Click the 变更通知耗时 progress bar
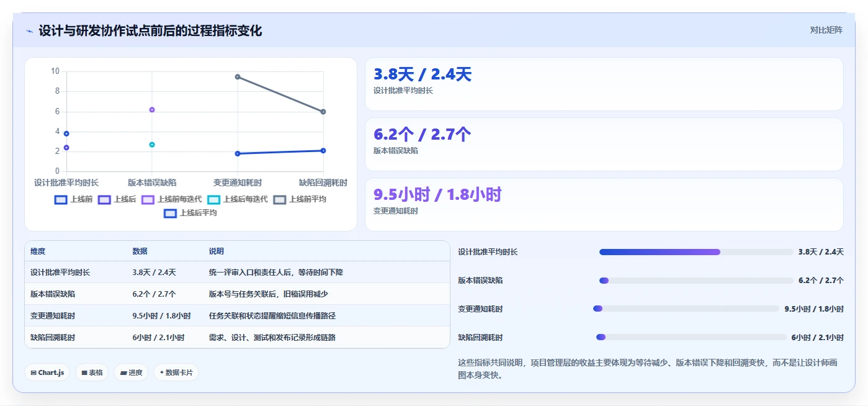Screen dimensions: 868x406 coord(686,309)
